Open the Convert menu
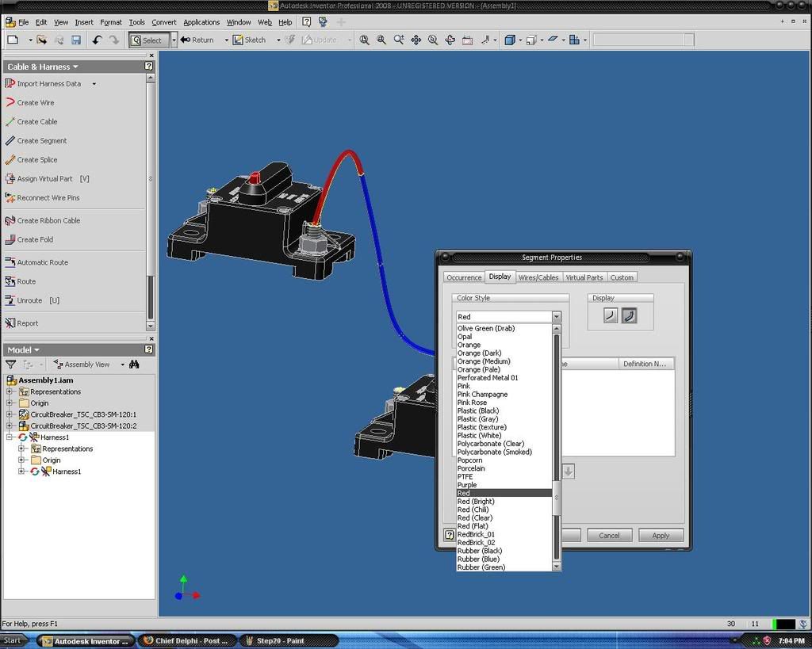The height and width of the screenshot is (649, 812). point(164,22)
